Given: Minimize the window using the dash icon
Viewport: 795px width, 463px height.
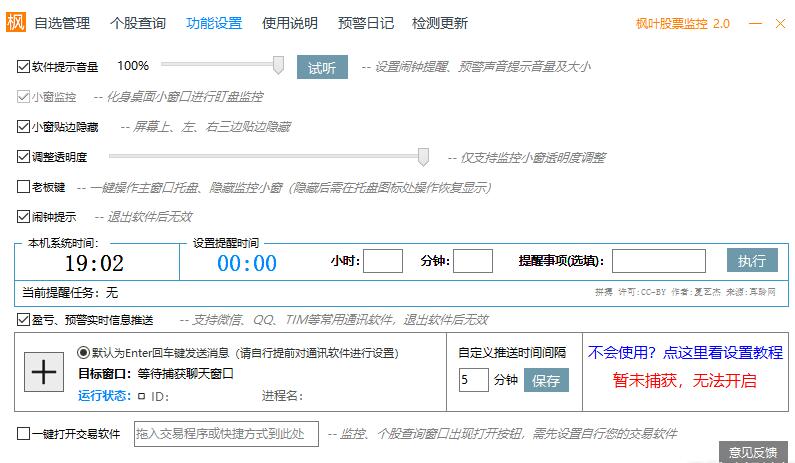Looking at the screenshot, I should click(x=754, y=23).
